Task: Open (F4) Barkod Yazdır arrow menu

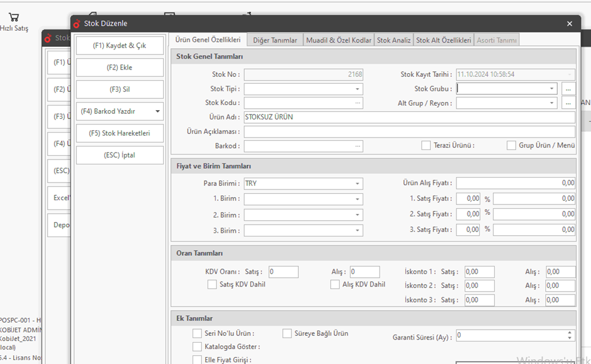Action: click(x=158, y=111)
